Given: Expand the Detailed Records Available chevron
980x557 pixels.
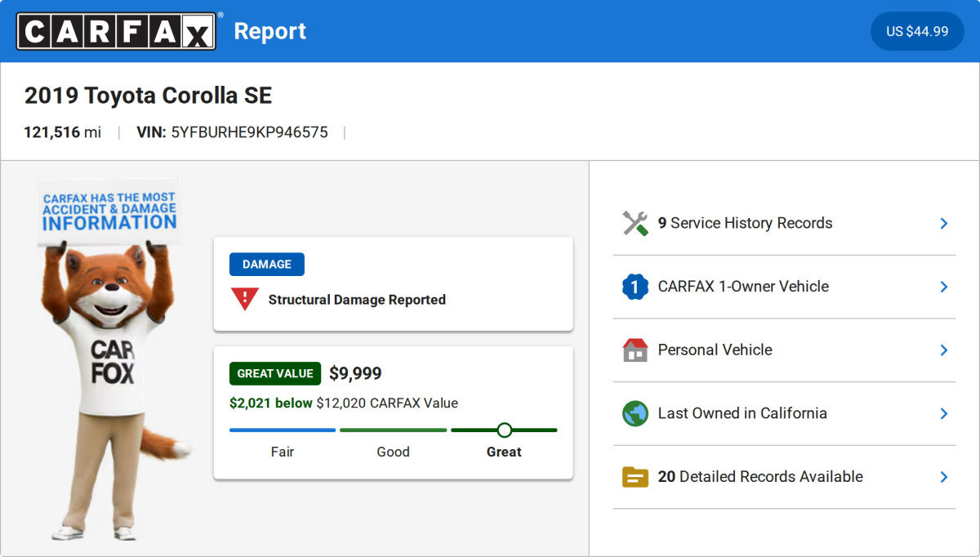Looking at the screenshot, I should click(943, 477).
